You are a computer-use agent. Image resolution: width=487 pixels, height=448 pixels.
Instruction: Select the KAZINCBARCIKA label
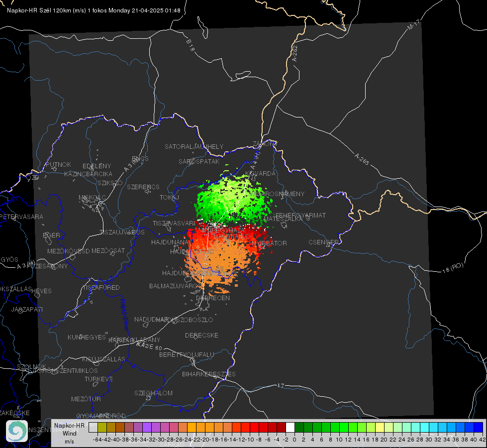pyautogui.click(x=88, y=174)
